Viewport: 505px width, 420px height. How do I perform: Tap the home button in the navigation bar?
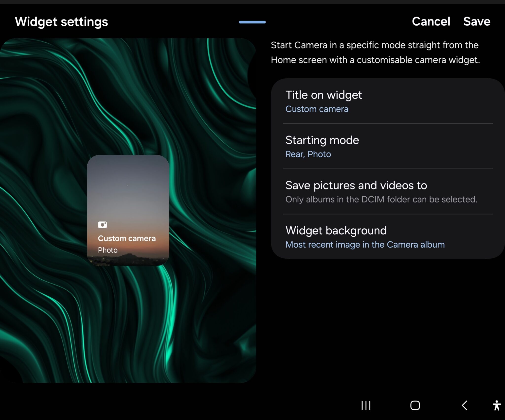click(x=415, y=405)
